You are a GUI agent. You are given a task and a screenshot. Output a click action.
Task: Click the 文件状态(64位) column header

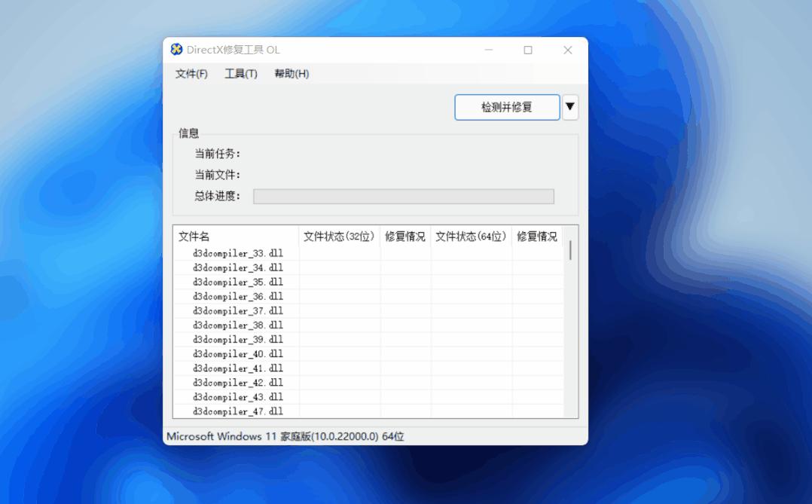[471, 237]
